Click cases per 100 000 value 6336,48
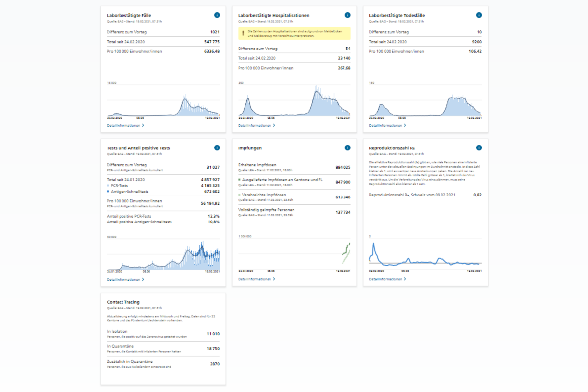This screenshot has height=392, width=588. [x=212, y=51]
